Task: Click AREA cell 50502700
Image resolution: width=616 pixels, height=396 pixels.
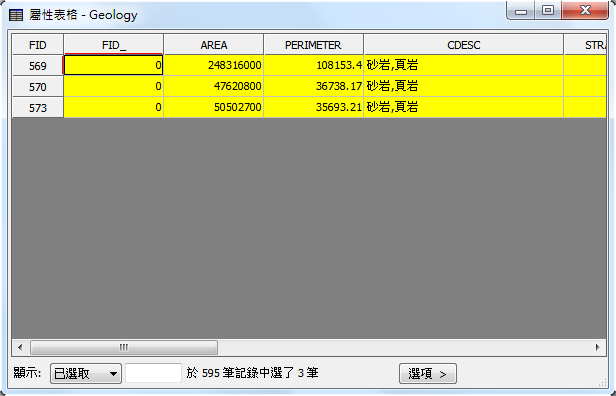Action: point(214,107)
